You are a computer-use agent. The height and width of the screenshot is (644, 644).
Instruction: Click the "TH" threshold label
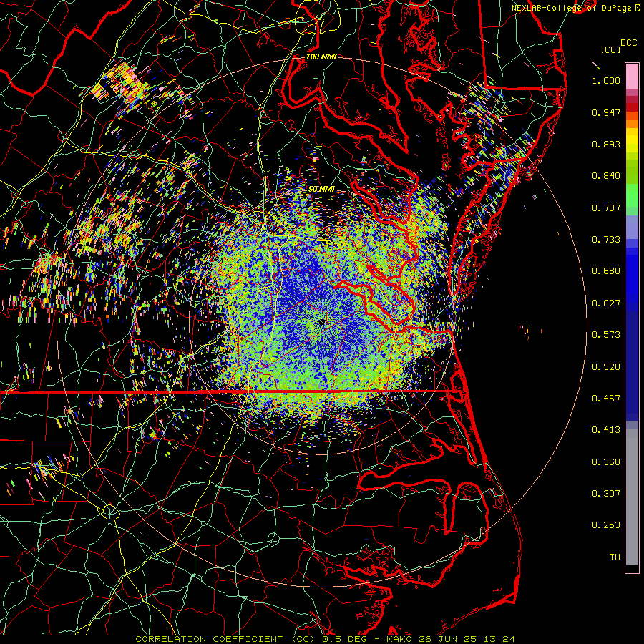[615, 557]
